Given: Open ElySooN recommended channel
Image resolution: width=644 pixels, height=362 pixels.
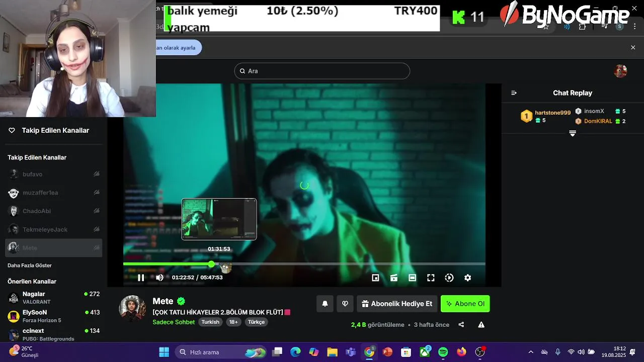Looking at the screenshot, I should tap(53, 316).
